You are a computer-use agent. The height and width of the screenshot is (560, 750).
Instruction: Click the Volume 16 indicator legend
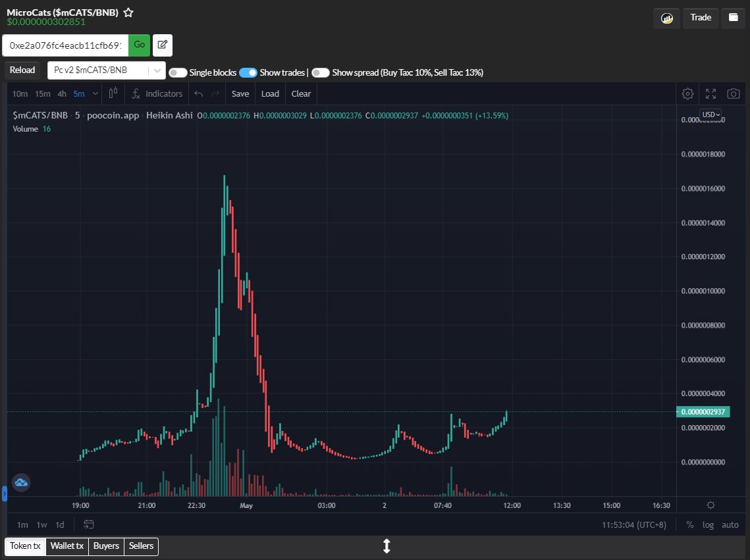coord(32,129)
